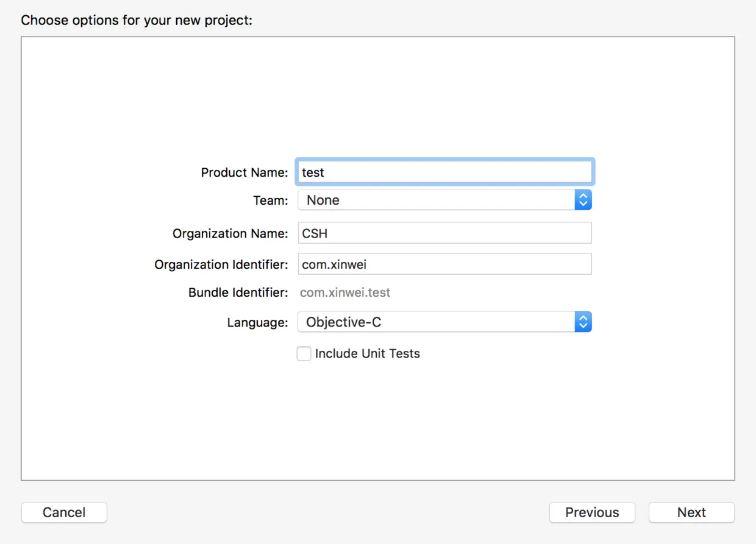Image resolution: width=756 pixels, height=544 pixels.
Task: Click the "Language:" label
Action: pos(257,322)
